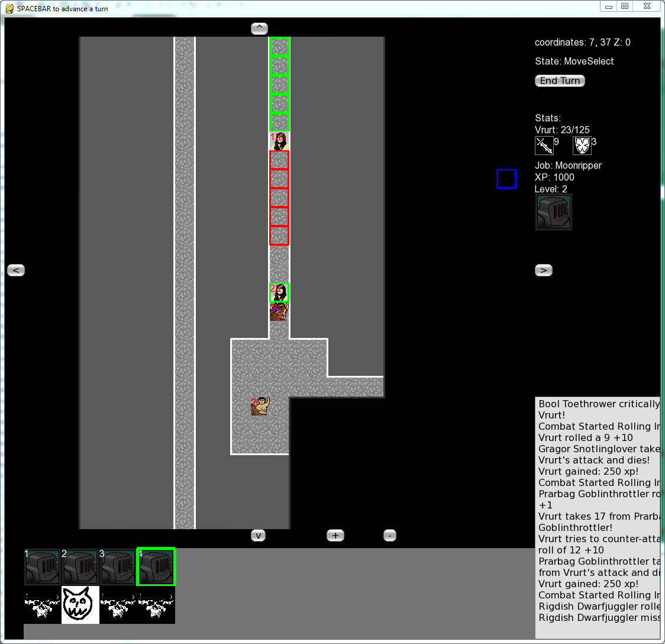Select party member 3's helmet portrait
This screenshot has width=665, height=644.
pos(118,566)
